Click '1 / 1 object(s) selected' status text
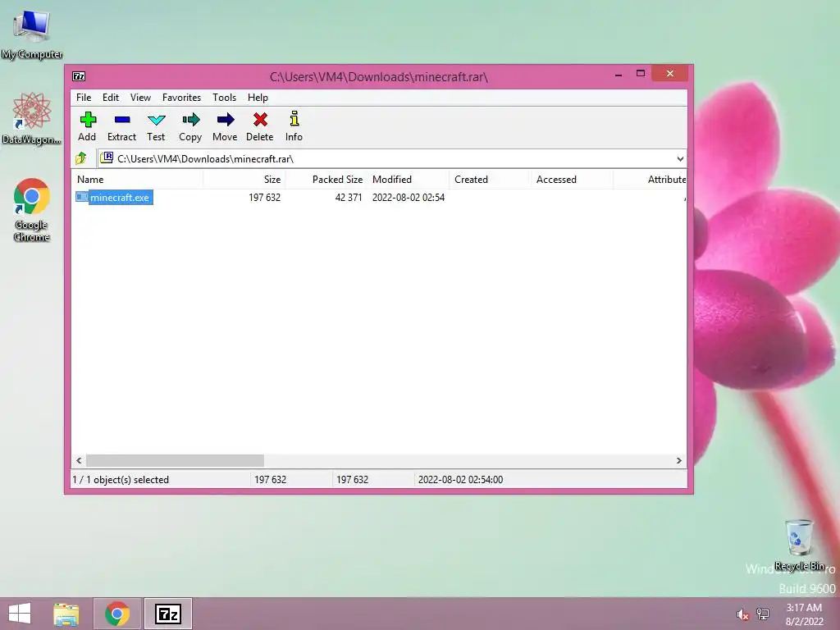840x630 pixels. (121, 479)
